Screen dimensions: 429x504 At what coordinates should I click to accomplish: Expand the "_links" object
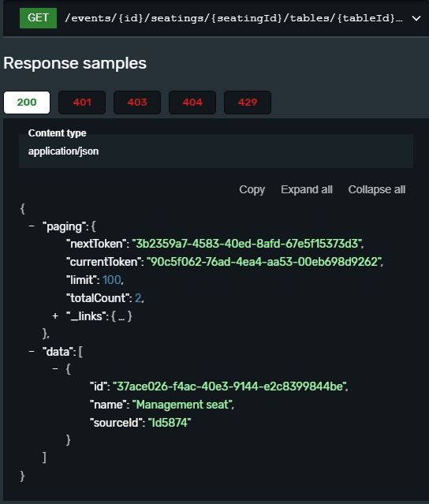(x=55, y=316)
